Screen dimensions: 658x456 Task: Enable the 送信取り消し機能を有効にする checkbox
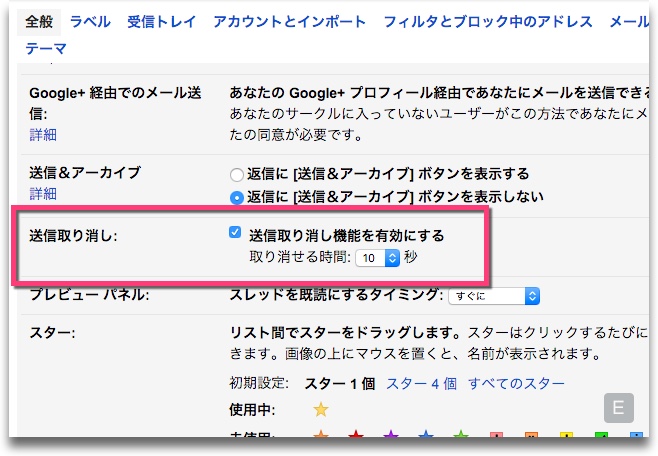235,232
